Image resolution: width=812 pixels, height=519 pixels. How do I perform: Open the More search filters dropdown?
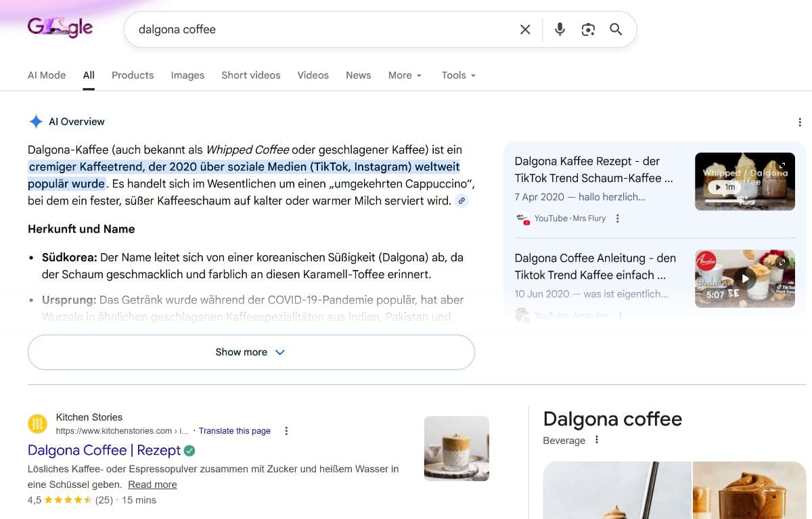click(x=405, y=75)
